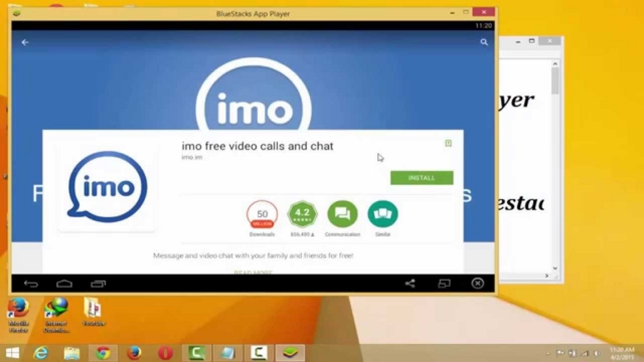Open File Explorer from the taskbar
This screenshot has width=644, height=362.
[72, 353]
